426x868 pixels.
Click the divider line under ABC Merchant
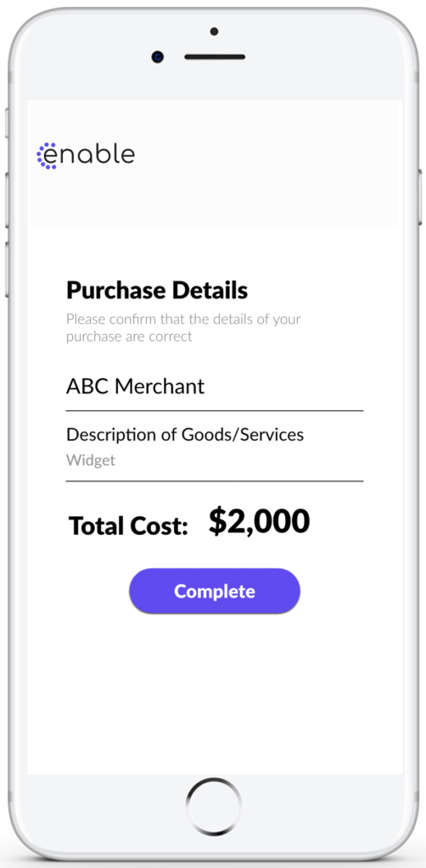pyautogui.click(x=215, y=411)
